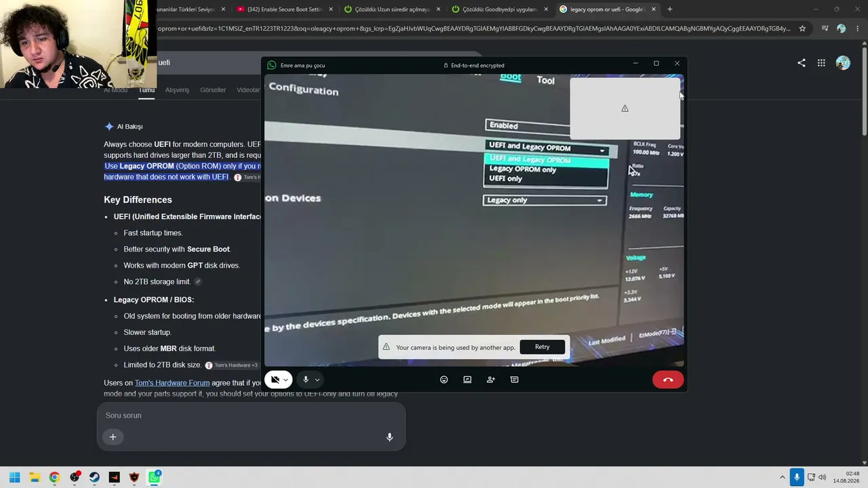The image size is (868, 488).
Task: Open the Alışveriş search tab
Action: pos(178,90)
